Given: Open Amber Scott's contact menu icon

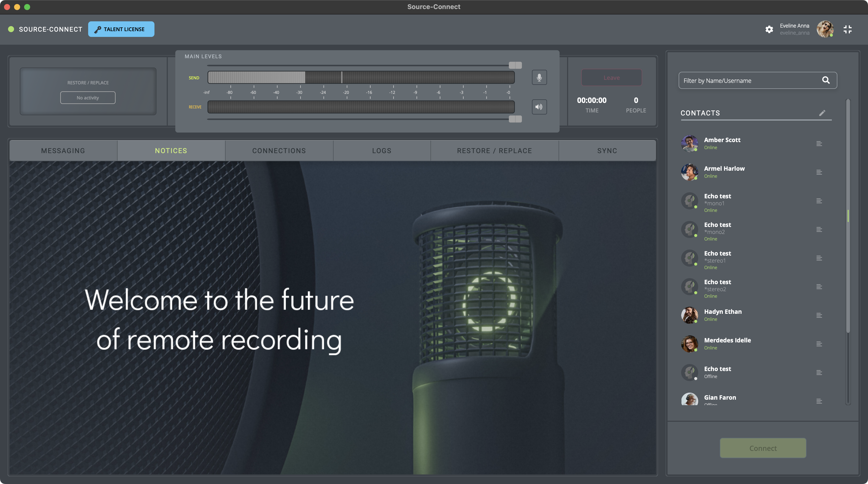Looking at the screenshot, I should [819, 144].
